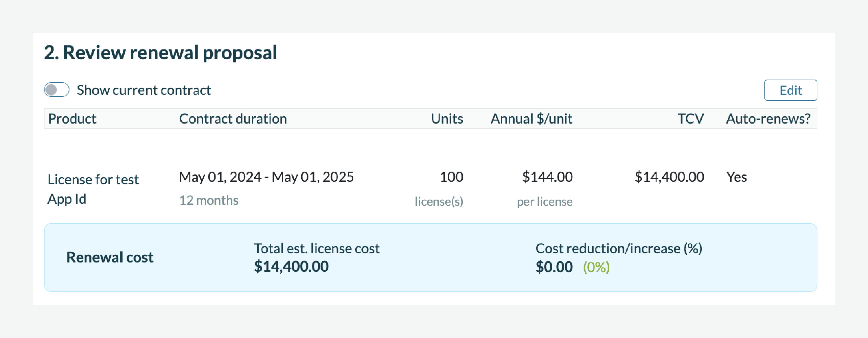Click the Yes auto-renews value
The height and width of the screenshot is (338, 868).
pyautogui.click(x=736, y=177)
